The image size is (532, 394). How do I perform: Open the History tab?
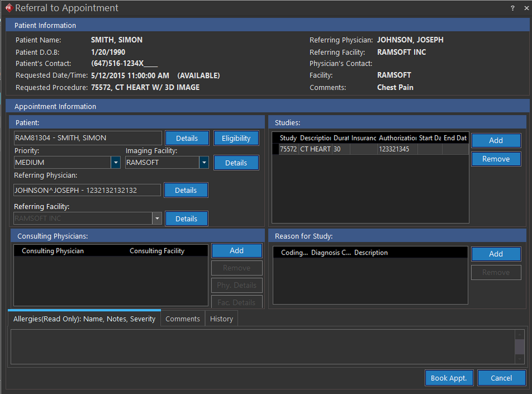tap(221, 319)
